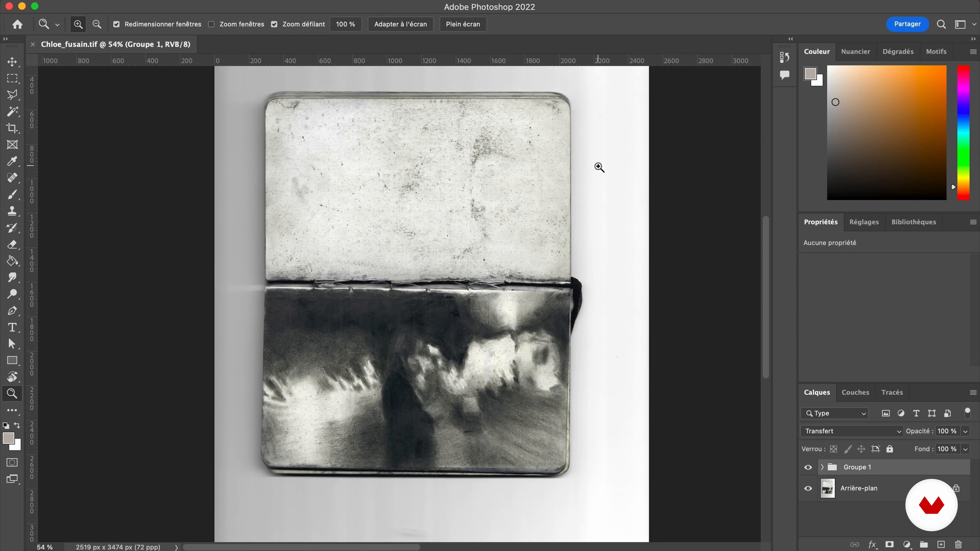Select the Brush tool
The image size is (980, 551).
(x=12, y=195)
